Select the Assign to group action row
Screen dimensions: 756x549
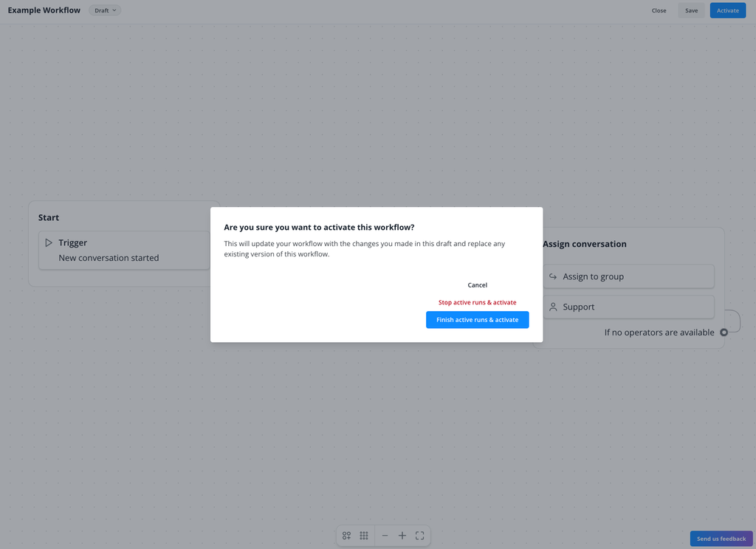628,276
